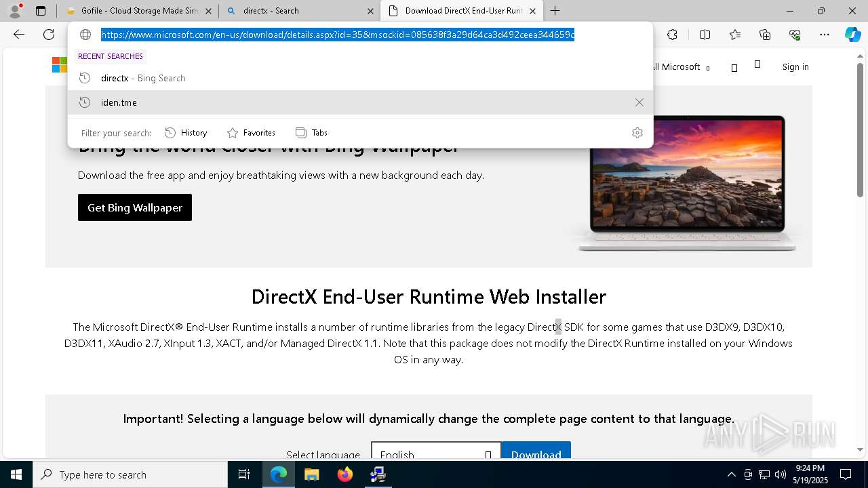
Task: Open Edge Settings and more menu
Action: tap(825, 35)
